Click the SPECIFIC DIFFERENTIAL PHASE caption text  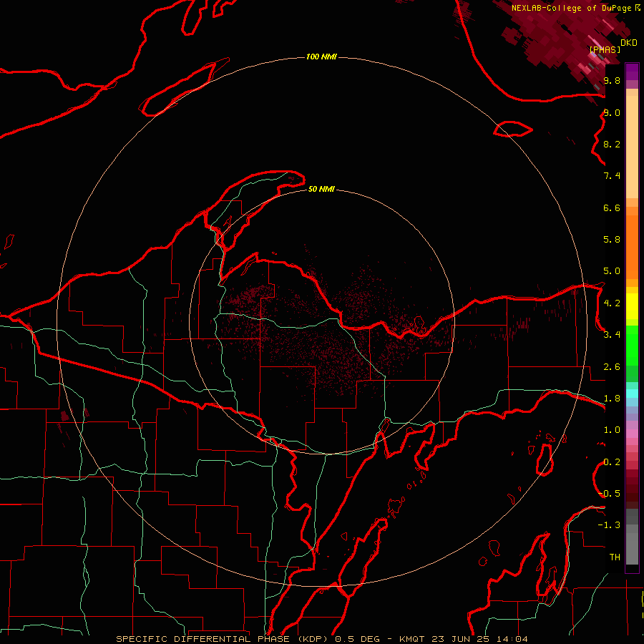[x=204, y=639]
